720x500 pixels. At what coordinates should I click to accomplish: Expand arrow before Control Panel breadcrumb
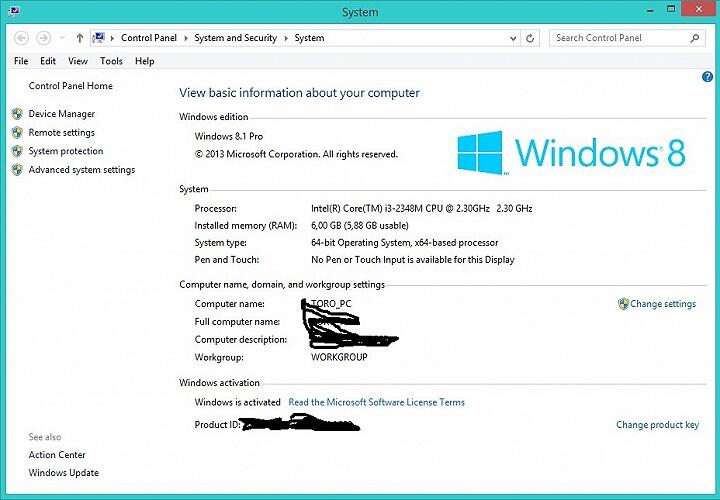pyautogui.click(x=112, y=39)
